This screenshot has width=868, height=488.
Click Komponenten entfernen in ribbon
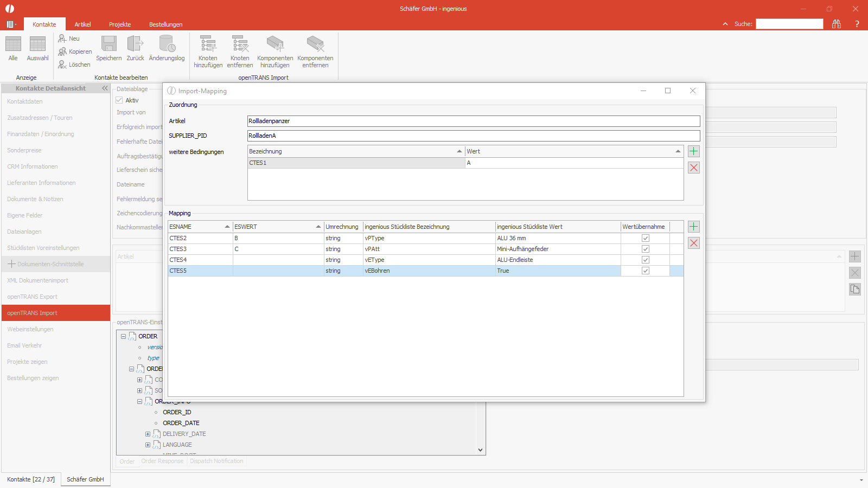point(315,52)
